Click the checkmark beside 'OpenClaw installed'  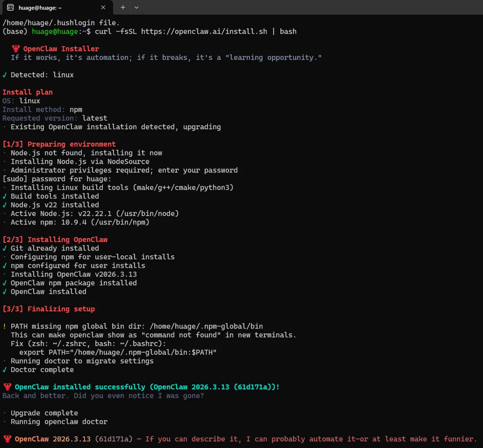coord(4,292)
